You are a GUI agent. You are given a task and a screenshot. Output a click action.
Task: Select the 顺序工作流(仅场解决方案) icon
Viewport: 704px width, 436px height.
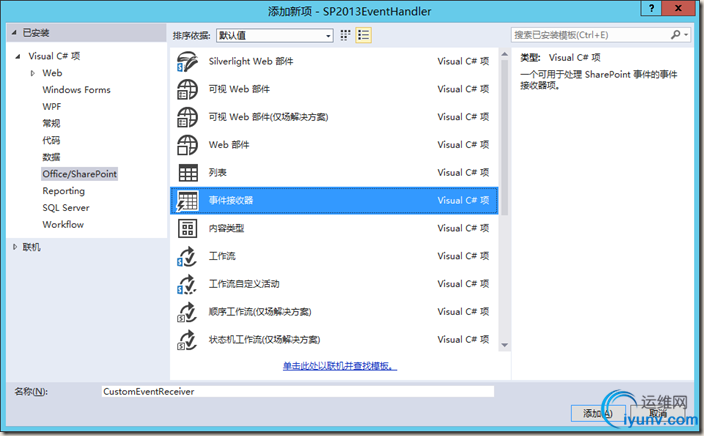click(x=187, y=312)
